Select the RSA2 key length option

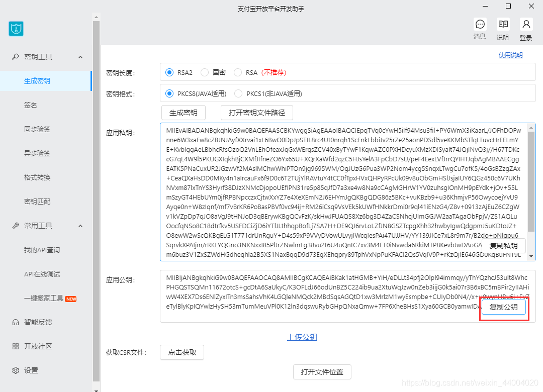[x=169, y=72]
